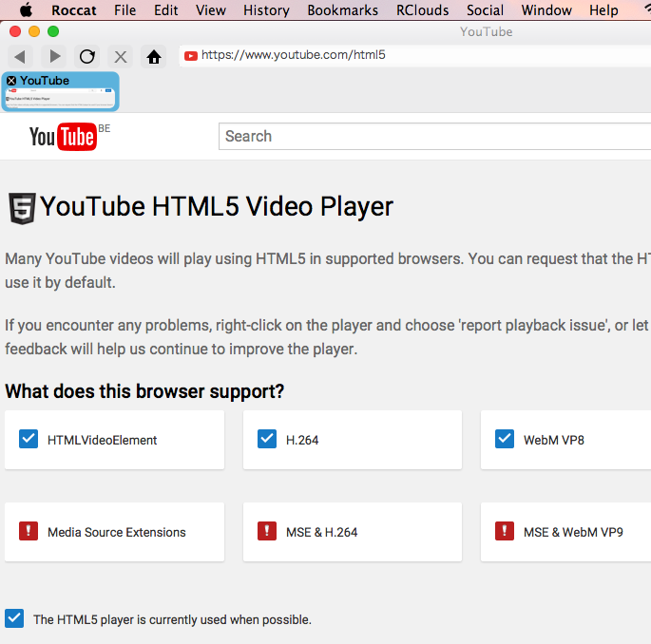Close the YouTube tab with its X icon
This screenshot has width=651, height=644.
click(x=11, y=81)
